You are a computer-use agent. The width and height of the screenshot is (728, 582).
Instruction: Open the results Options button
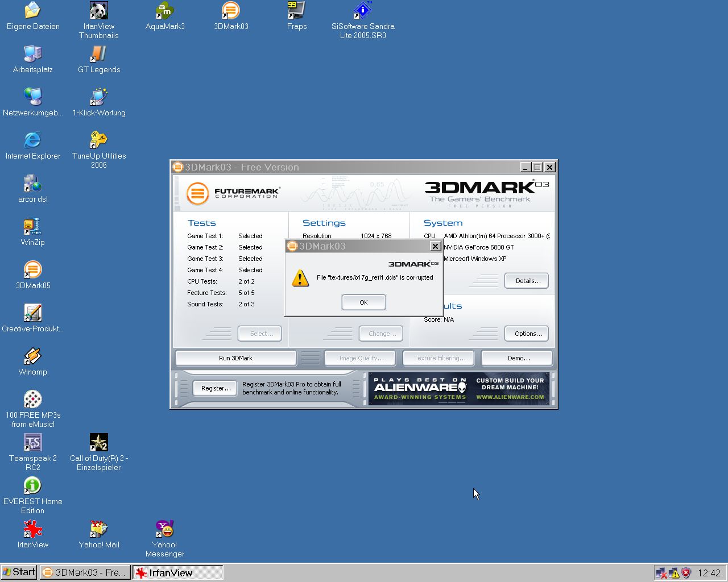click(x=527, y=334)
